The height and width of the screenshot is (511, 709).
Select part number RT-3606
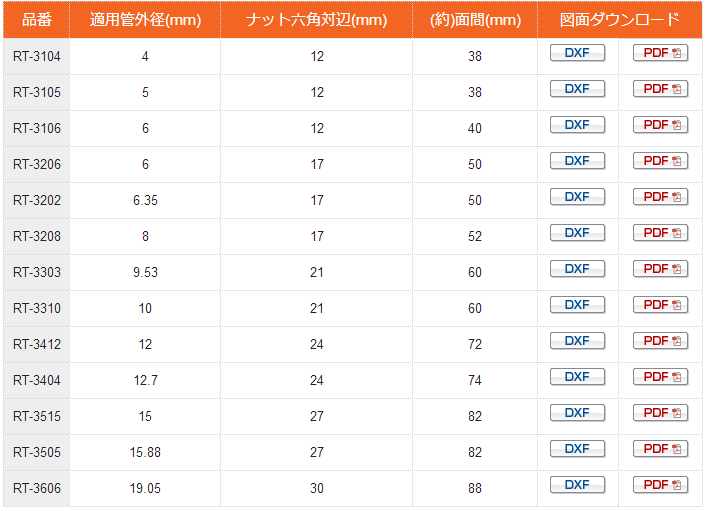(37, 488)
